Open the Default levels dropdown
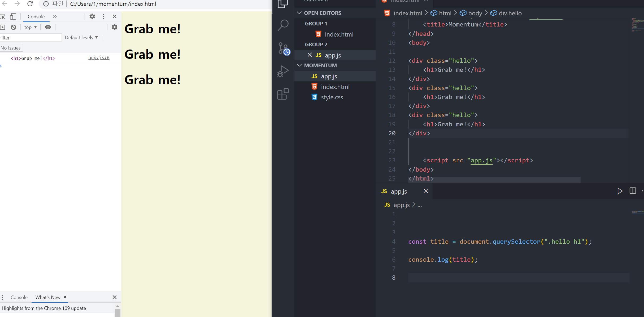Viewport: 644px width, 317px height. tap(81, 38)
